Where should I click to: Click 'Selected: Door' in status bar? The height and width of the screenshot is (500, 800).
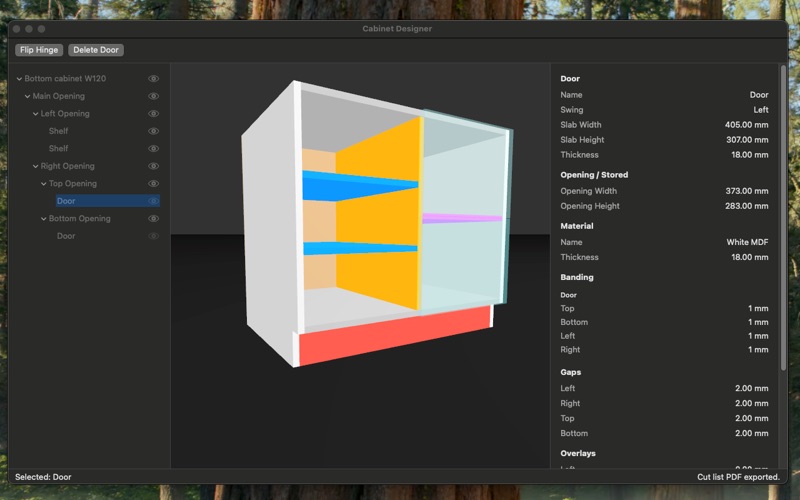(x=43, y=477)
